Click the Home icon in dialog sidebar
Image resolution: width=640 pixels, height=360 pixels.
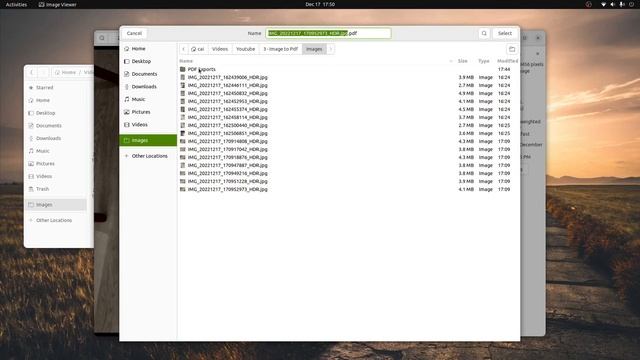[127, 49]
